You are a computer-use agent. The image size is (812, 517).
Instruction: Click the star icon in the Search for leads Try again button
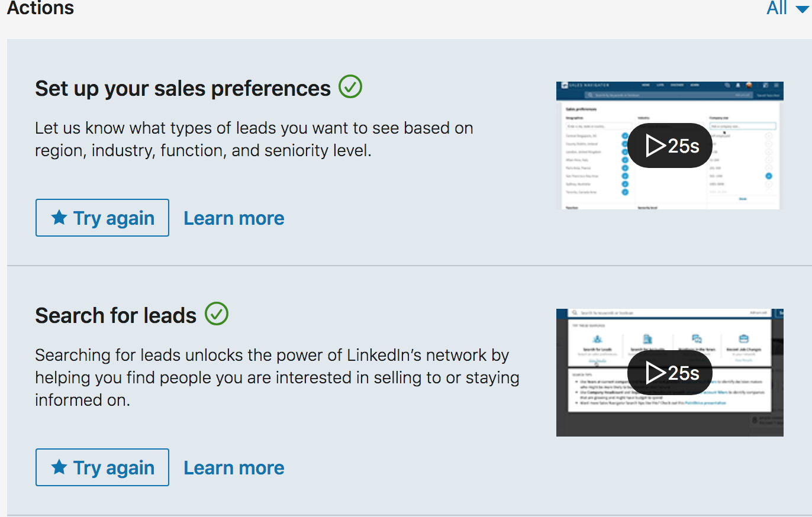point(59,467)
